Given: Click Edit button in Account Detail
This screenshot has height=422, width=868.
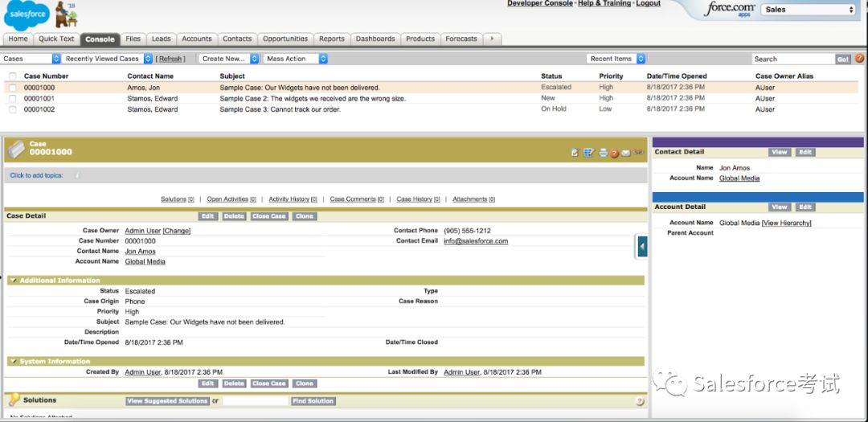Looking at the screenshot, I should [x=805, y=207].
